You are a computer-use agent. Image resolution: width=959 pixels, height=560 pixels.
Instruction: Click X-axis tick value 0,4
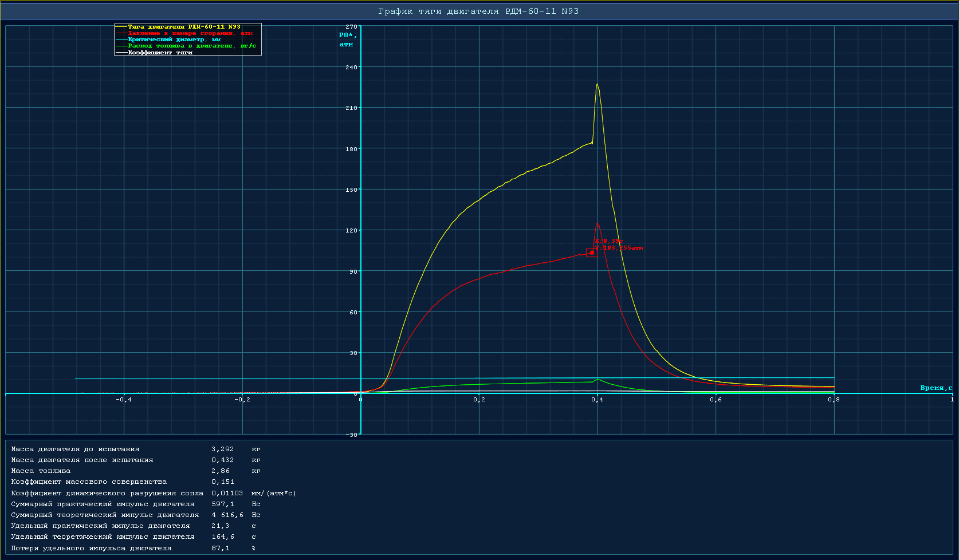[597, 400]
